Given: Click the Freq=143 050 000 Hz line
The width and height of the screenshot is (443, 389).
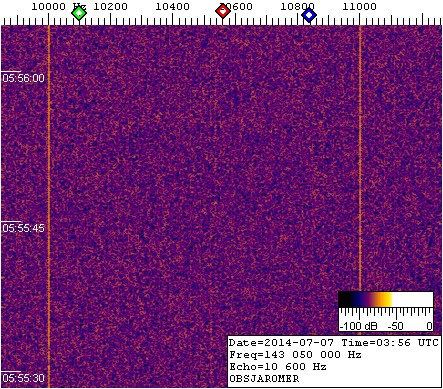Looking at the screenshot, I should 295,355.
